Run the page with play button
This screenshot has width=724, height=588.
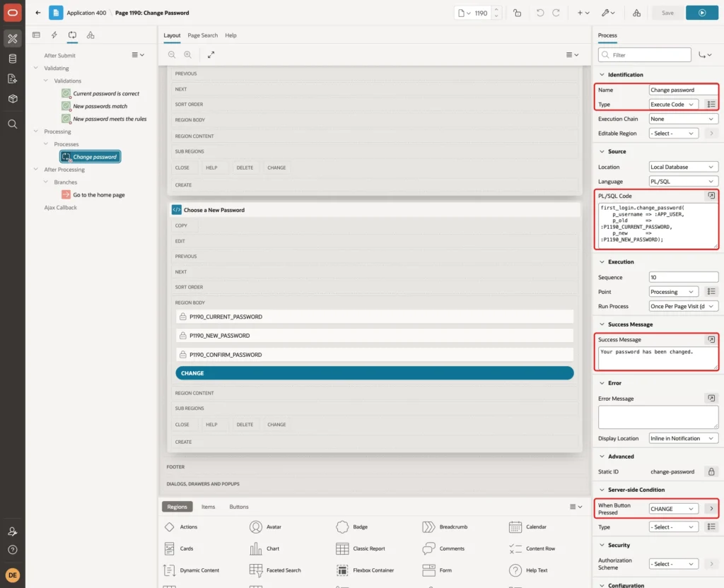click(x=702, y=13)
